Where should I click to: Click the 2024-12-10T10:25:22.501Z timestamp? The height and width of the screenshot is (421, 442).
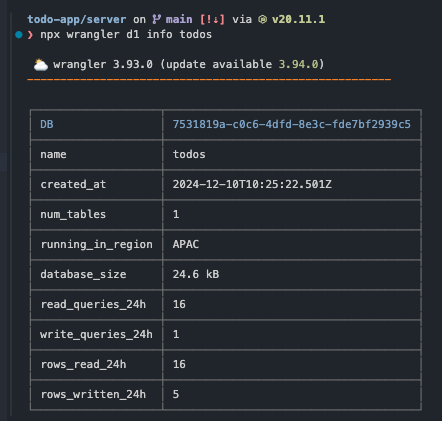[252, 184]
